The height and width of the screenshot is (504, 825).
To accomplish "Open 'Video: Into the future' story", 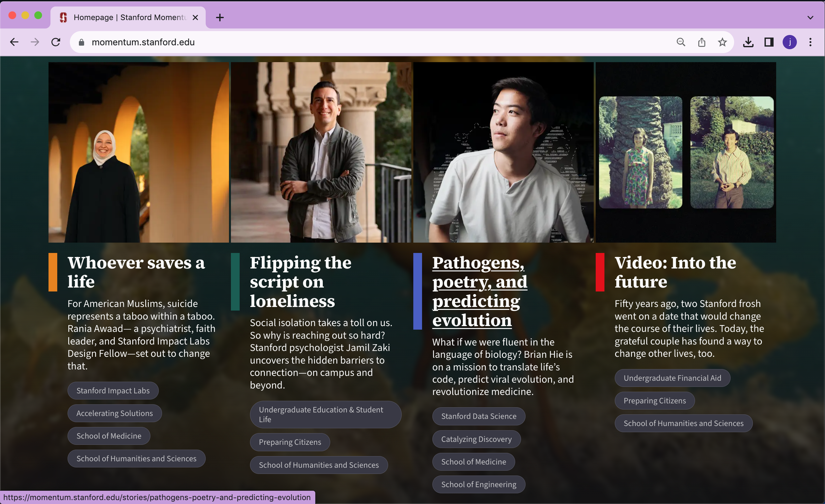I will click(675, 272).
